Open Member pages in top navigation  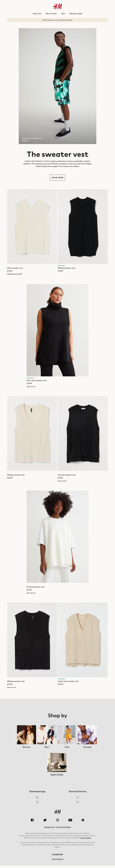click(x=76, y=13)
